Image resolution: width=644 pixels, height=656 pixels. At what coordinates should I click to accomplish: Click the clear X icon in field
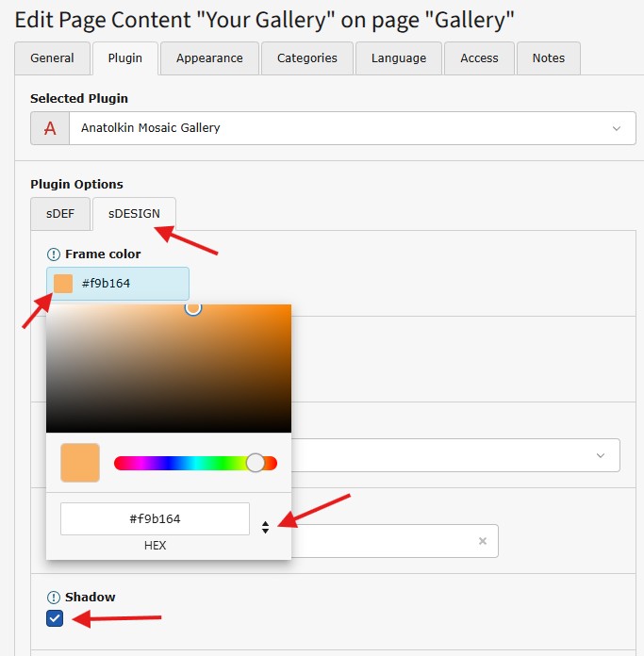(483, 541)
